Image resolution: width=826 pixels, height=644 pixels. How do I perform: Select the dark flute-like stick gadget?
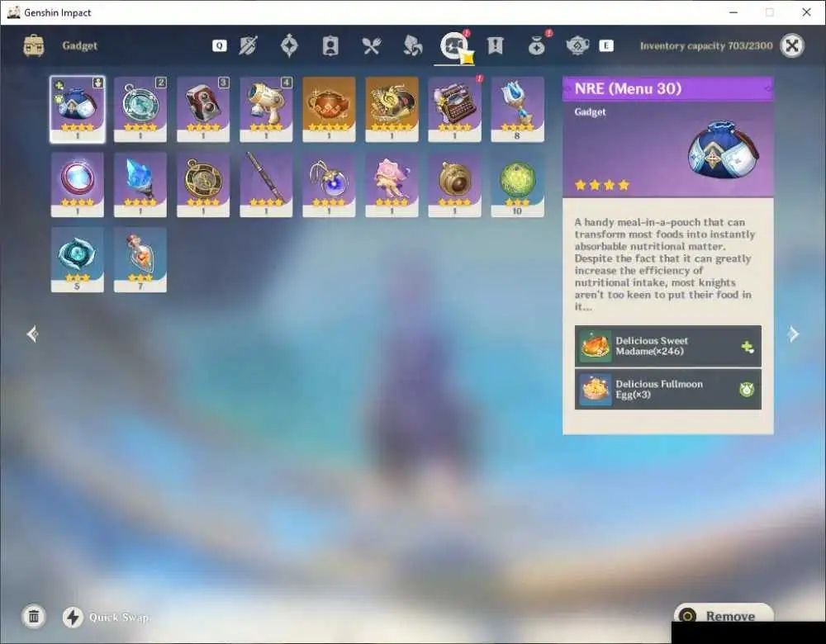[x=266, y=184]
